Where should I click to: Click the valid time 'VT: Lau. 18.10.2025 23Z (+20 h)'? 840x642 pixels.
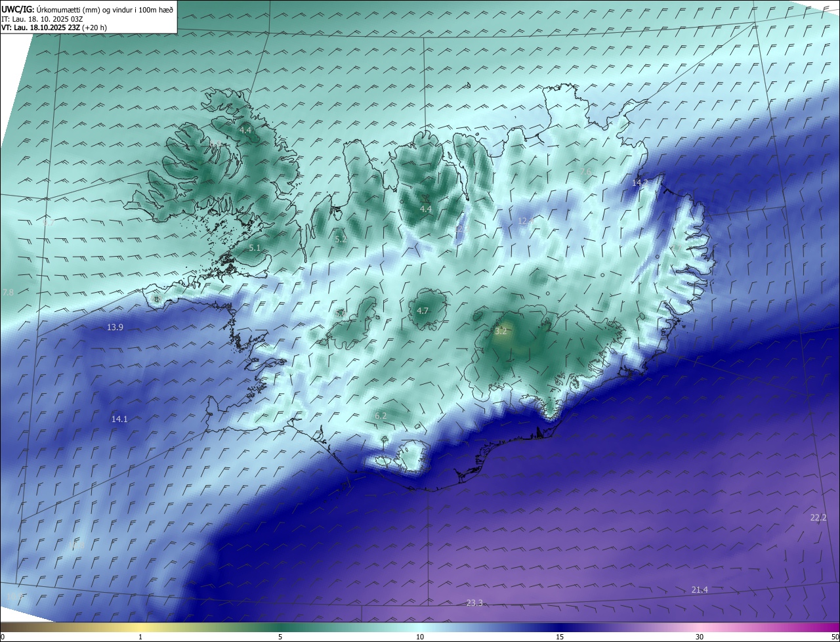(54, 28)
